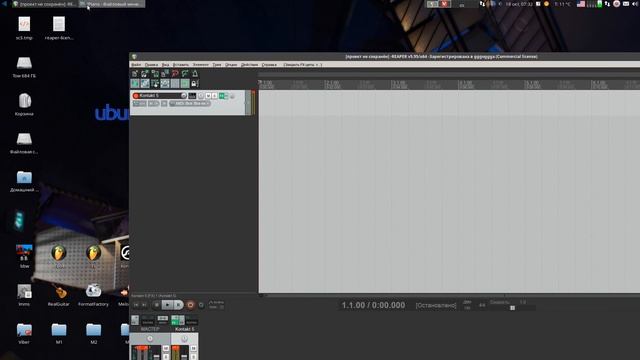
Task: Toggle snap toolbar icon
Action: tap(185, 84)
